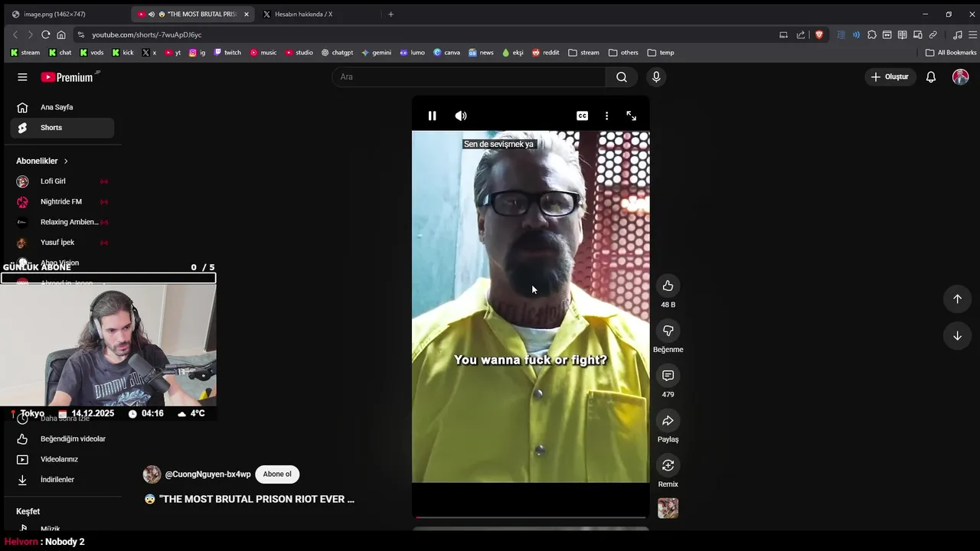Seek using the Short's red progress bar
This screenshot has height=551, width=980.
(x=531, y=517)
